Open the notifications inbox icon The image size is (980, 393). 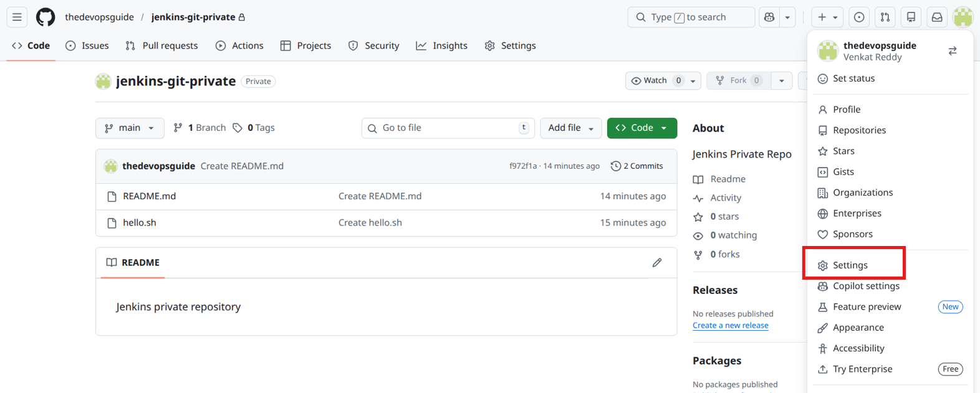[x=937, y=17]
